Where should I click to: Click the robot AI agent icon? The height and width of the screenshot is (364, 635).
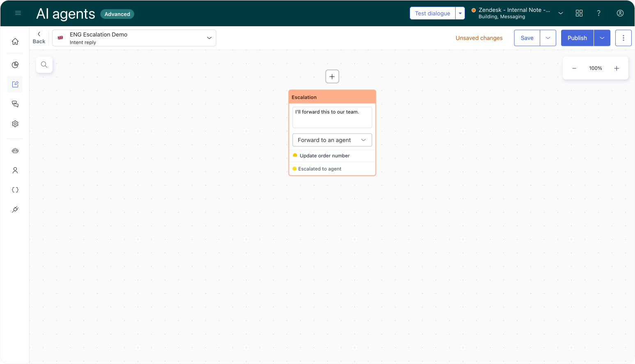tap(15, 151)
